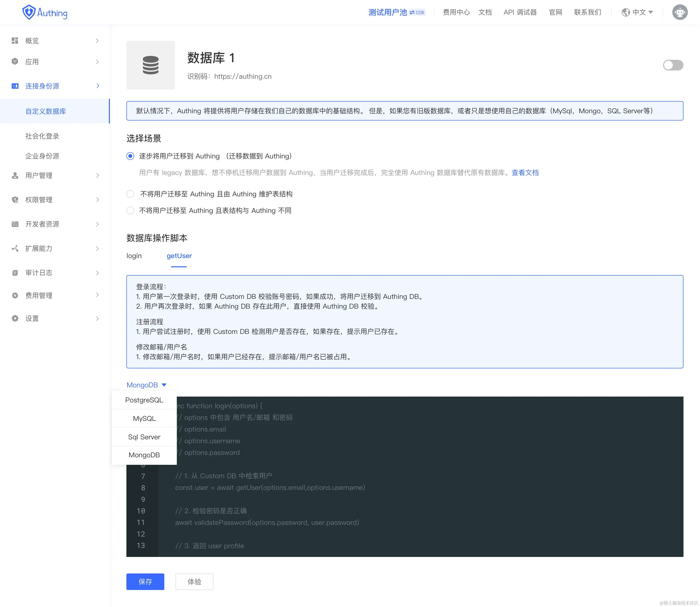
Task: Click the 设置 gear icon
Action: click(x=15, y=318)
